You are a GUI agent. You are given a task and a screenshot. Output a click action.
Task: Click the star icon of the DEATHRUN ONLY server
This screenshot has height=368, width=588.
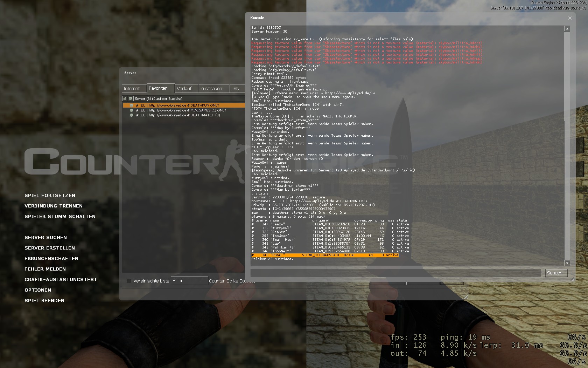(137, 105)
